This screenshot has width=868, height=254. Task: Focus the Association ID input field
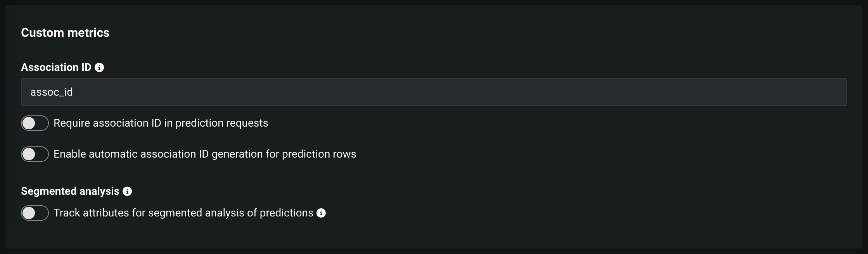(434, 92)
